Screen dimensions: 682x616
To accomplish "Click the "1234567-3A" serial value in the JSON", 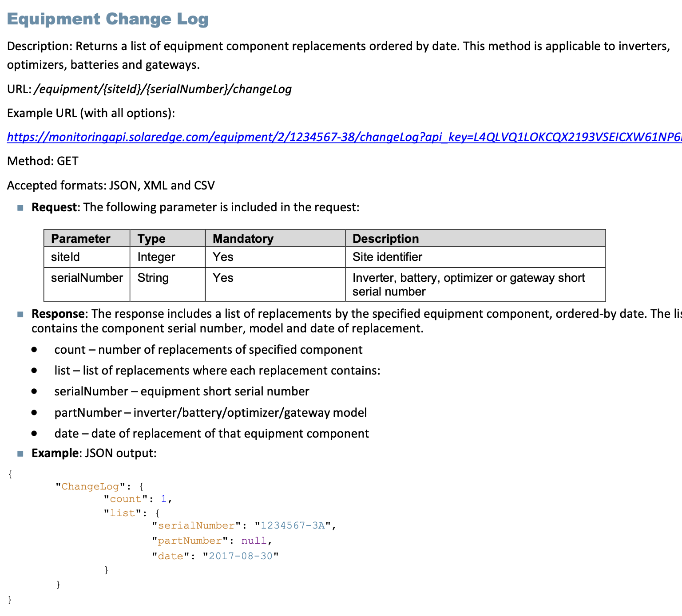I will click(293, 525).
